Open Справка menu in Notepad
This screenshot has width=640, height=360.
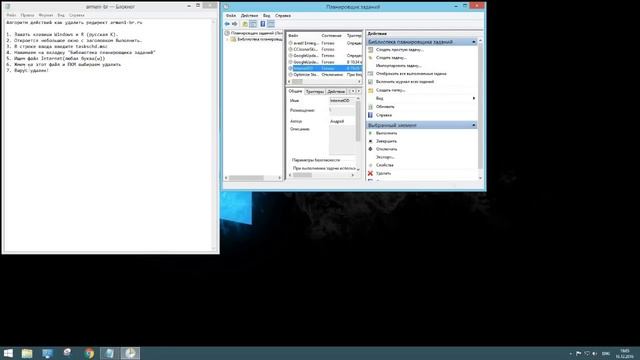pos(77,15)
